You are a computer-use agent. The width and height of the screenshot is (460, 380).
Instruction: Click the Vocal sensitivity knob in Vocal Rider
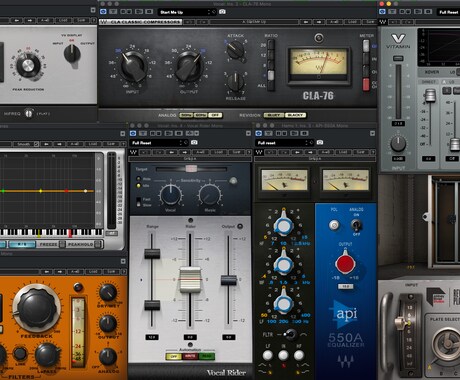tap(171, 195)
